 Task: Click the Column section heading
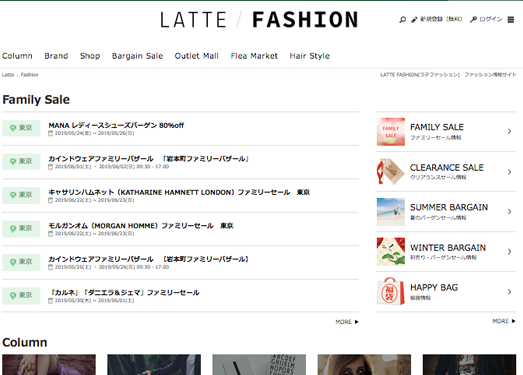tap(25, 343)
